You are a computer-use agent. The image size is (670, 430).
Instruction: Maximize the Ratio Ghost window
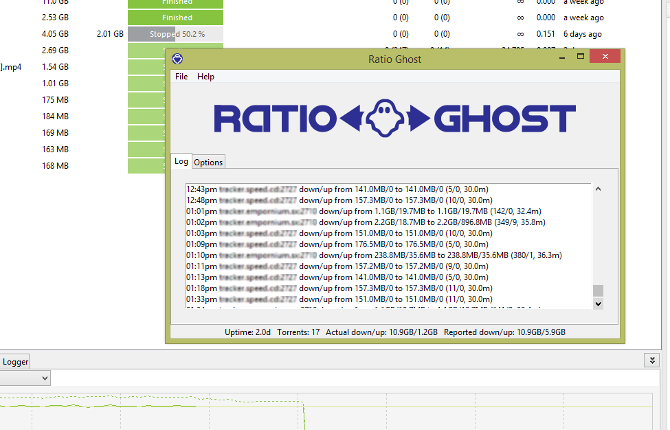tap(580, 56)
